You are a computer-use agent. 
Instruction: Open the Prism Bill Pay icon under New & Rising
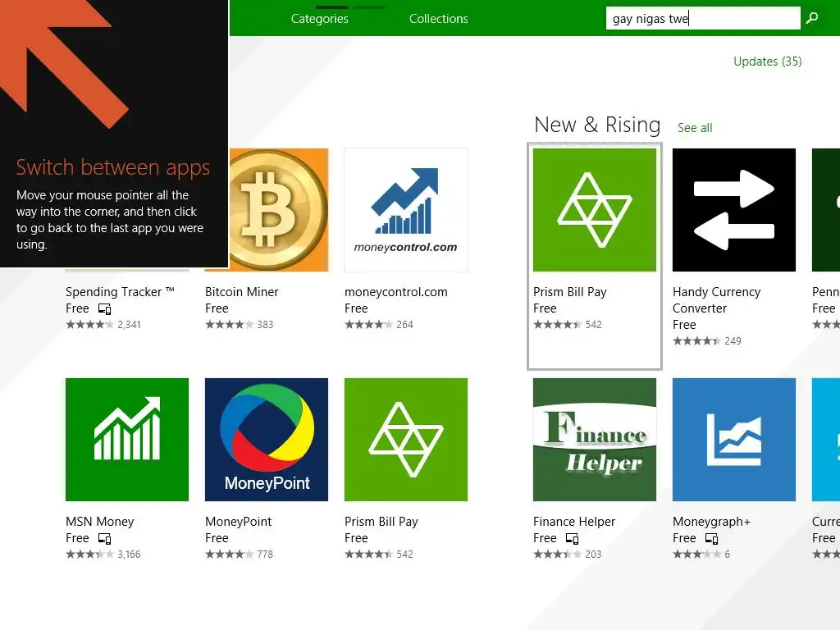click(595, 210)
